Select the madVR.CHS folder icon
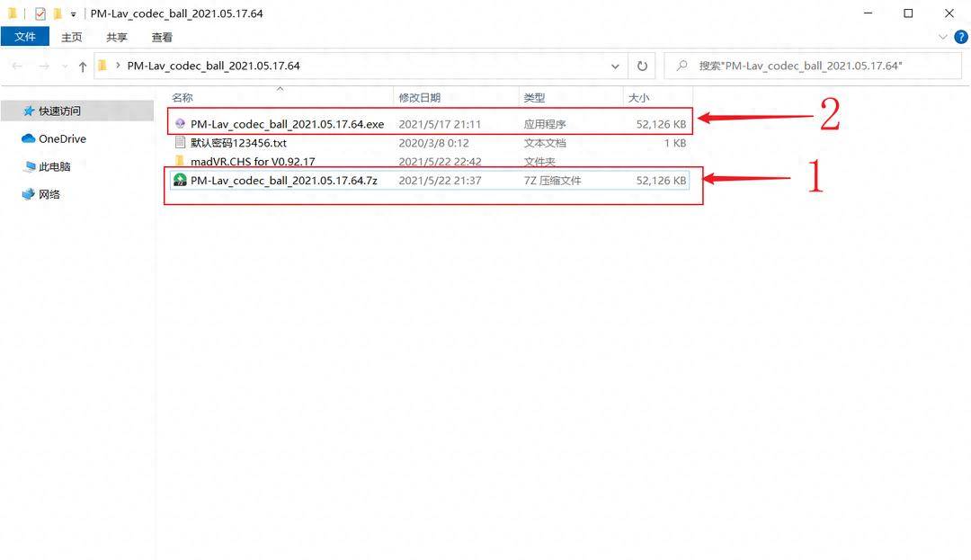 [x=180, y=162]
